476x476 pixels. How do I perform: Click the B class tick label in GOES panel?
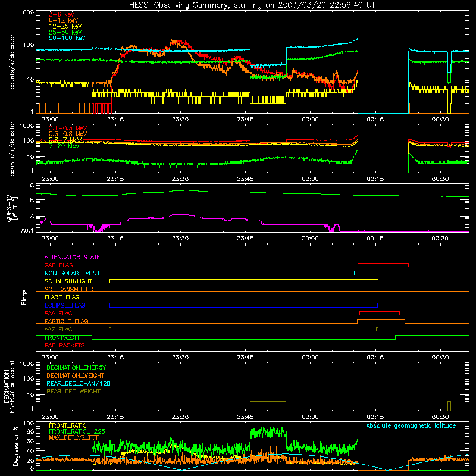click(32, 201)
